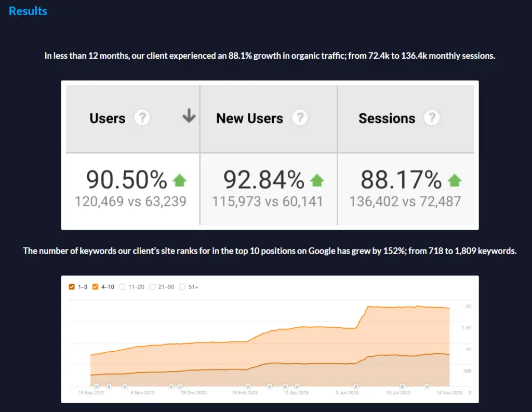Click green up arrow next to 92.84%
Image resolution: width=532 pixels, height=412 pixels.
(x=317, y=181)
